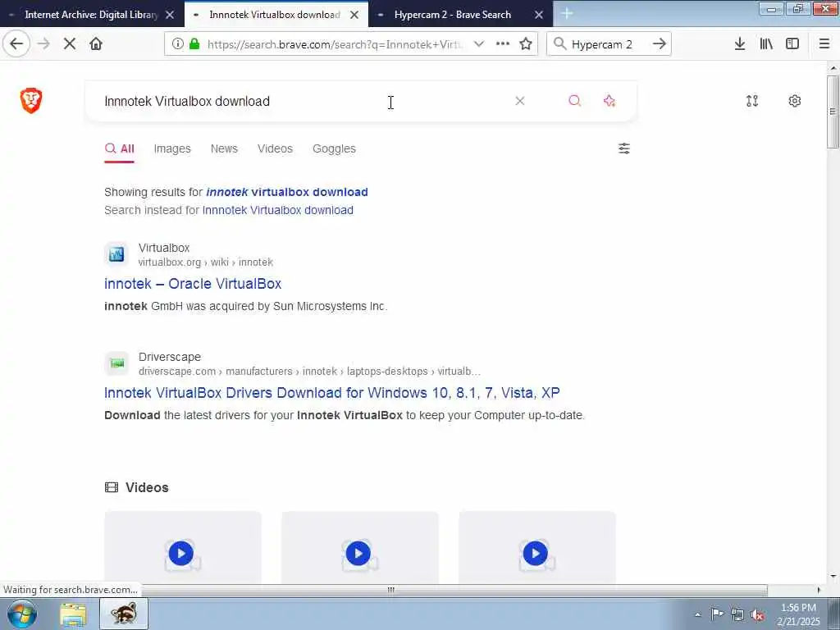Click the muted volume tray icon
This screenshot has width=840, height=630.
757,614
